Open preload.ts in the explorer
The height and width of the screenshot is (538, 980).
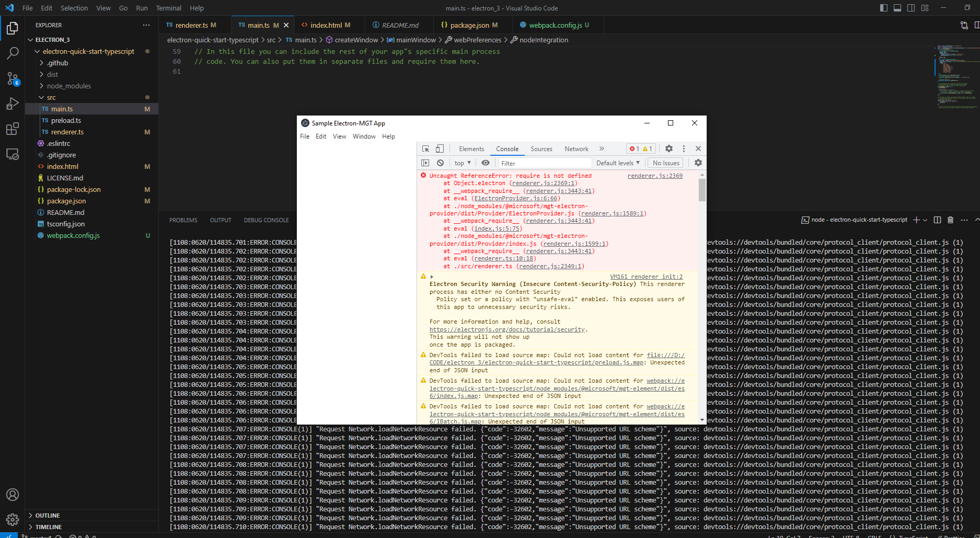66,120
